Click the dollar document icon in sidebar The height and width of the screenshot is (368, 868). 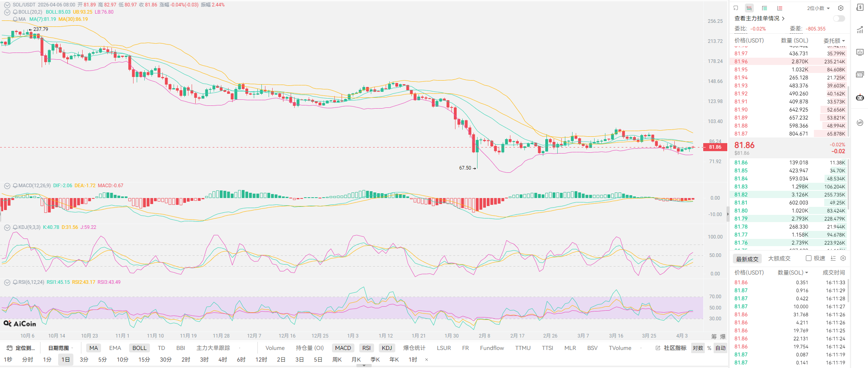pyautogui.click(x=860, y=8)
